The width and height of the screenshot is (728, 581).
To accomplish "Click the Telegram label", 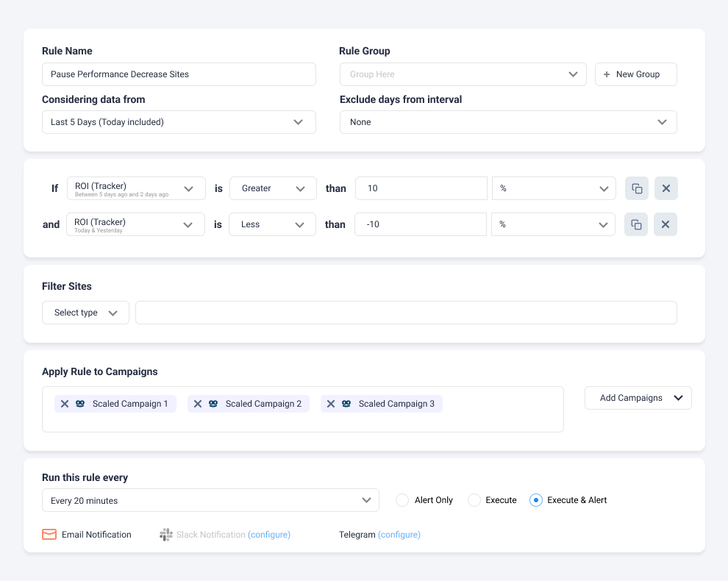I will (x=357, y=535).
